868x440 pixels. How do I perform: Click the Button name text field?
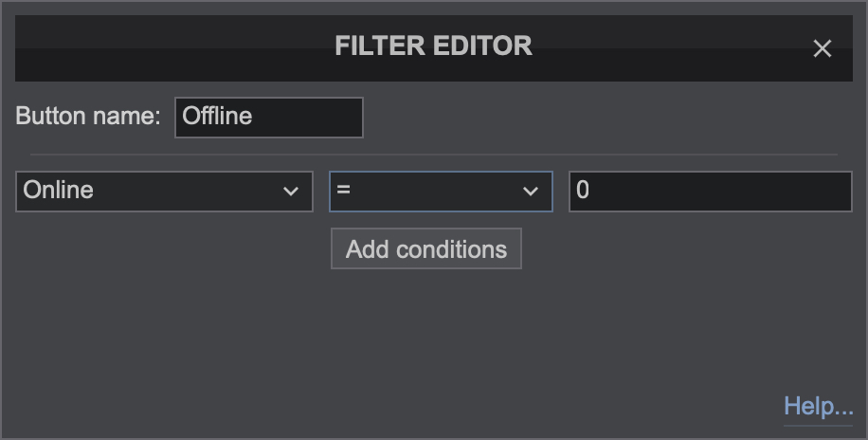pyautogui.click(x=269, y=118)
